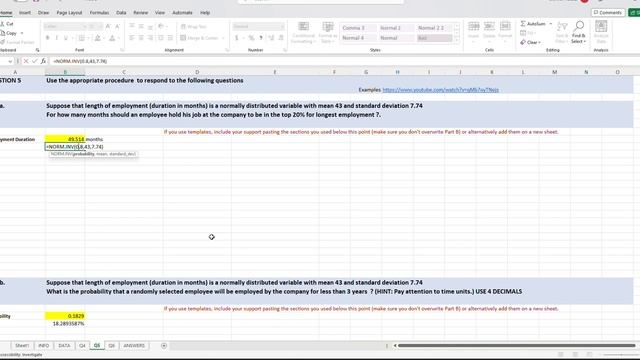Screen dimensions: 640x360
Task: Open the number format combo box
Action: point(258,27)
